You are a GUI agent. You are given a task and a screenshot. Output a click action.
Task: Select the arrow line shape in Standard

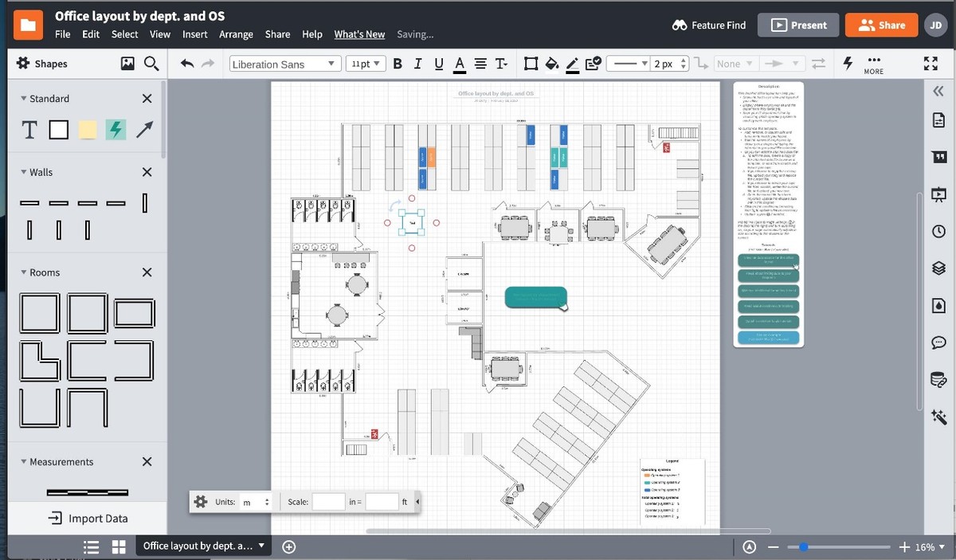145,129
